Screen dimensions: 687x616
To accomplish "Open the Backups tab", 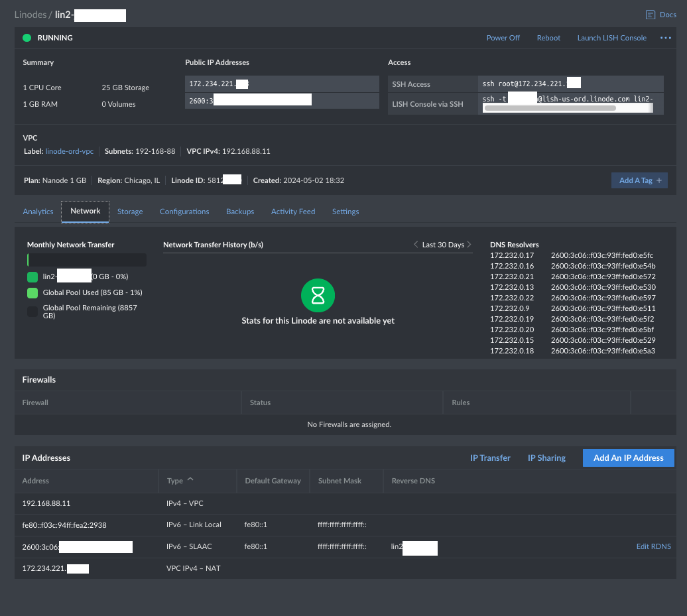I will (240, 212).
